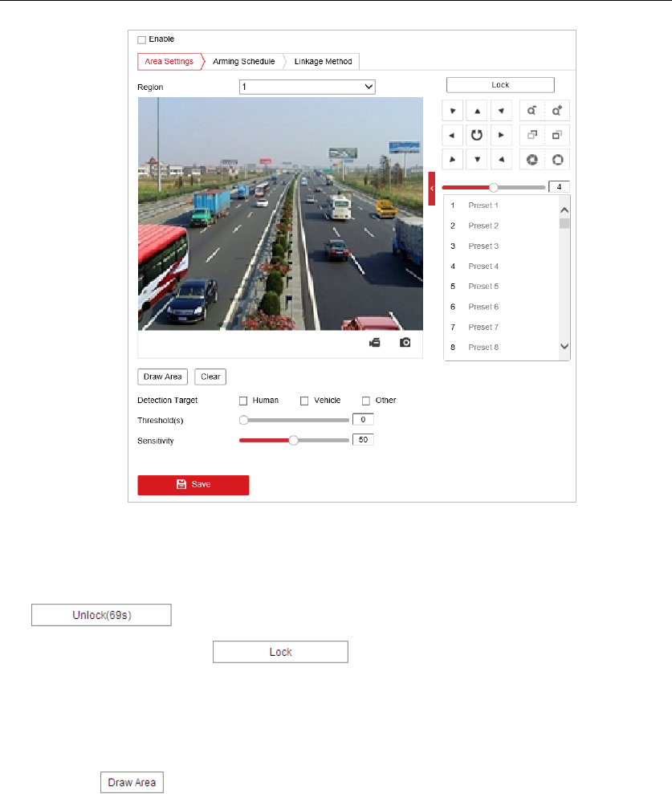Switch to Arming Schedule tab
Screen dimensions: 672x794
pyautogui.click(x=243, y=61)
